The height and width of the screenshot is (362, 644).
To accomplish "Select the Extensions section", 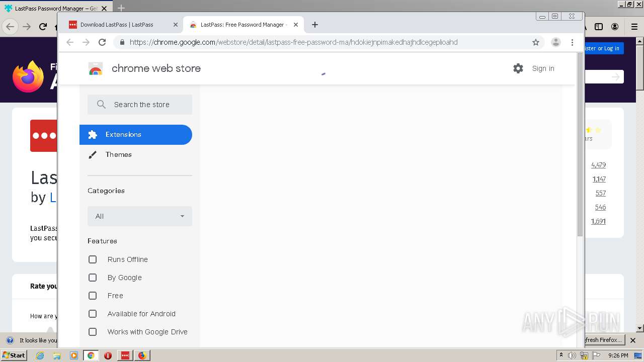I will (136, 135).
